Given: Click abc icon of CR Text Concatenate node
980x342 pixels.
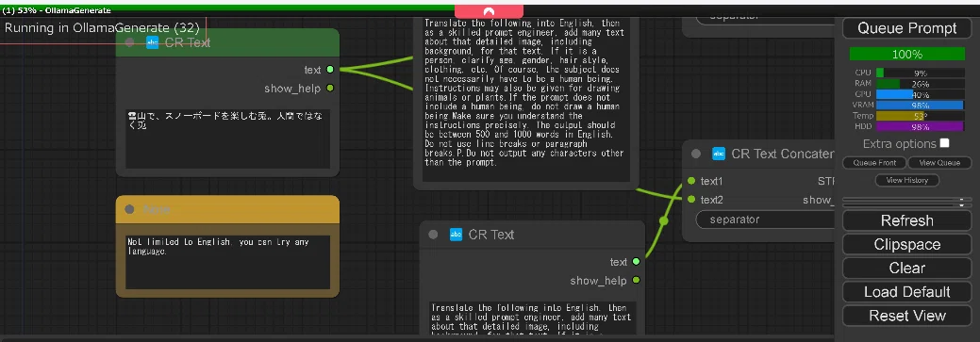Looking at the screenshot, I should pos(719,154).
